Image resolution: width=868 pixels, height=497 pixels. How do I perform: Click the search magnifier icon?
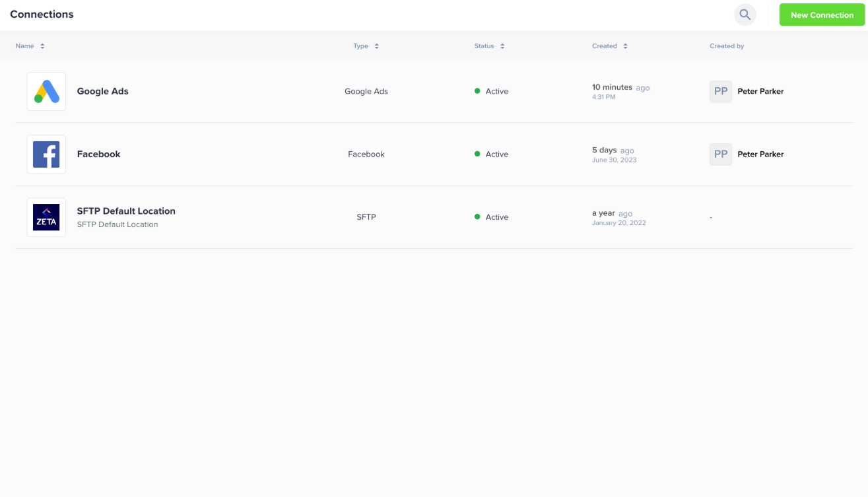pos(745,15)
